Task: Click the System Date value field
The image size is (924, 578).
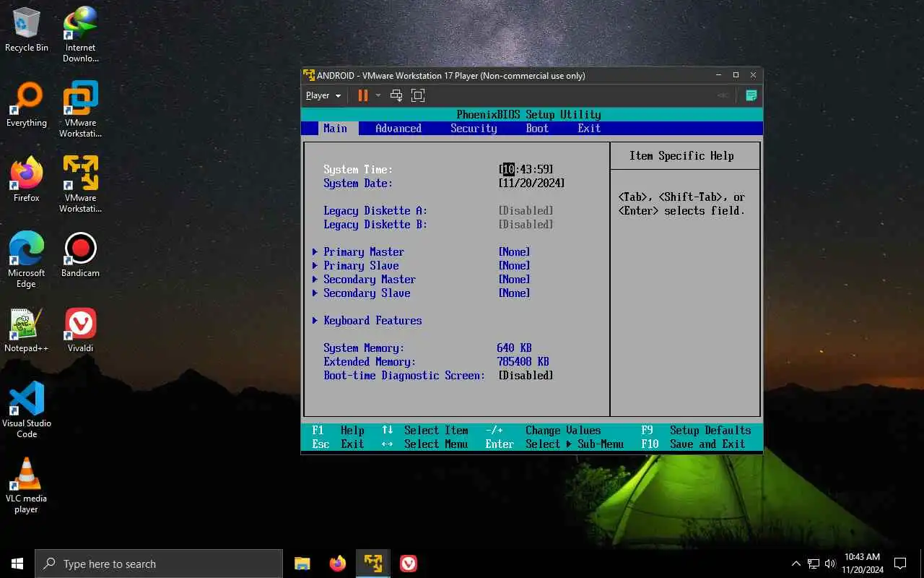Action: 531,183
